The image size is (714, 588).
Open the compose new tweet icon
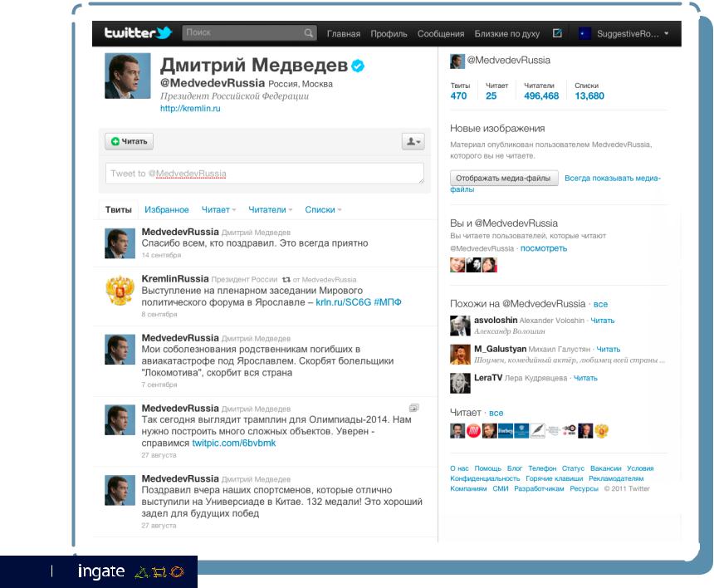click(x=557, y=32)
